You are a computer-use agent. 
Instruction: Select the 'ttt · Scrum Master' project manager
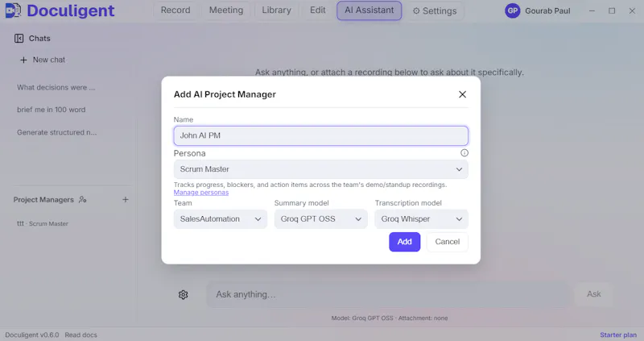(43, 224)
